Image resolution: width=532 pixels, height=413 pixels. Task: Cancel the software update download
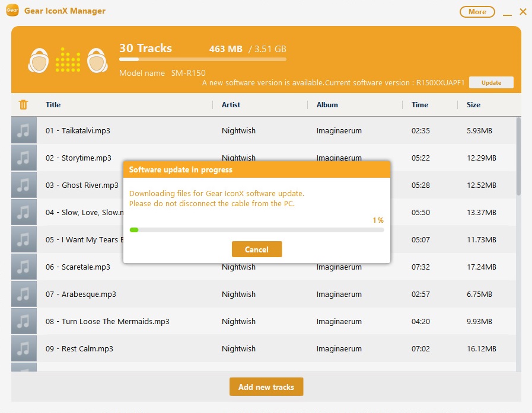point(256,249)
